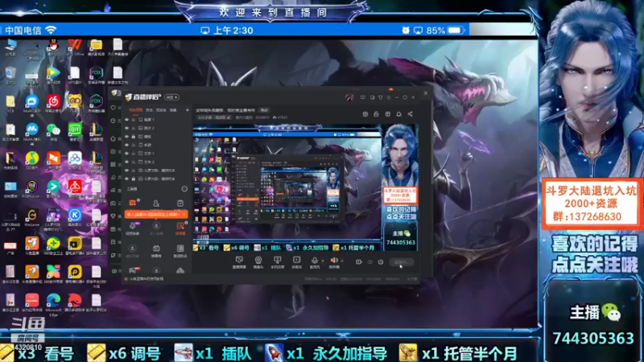Open the WeChat desktop icon

point(53,131)
